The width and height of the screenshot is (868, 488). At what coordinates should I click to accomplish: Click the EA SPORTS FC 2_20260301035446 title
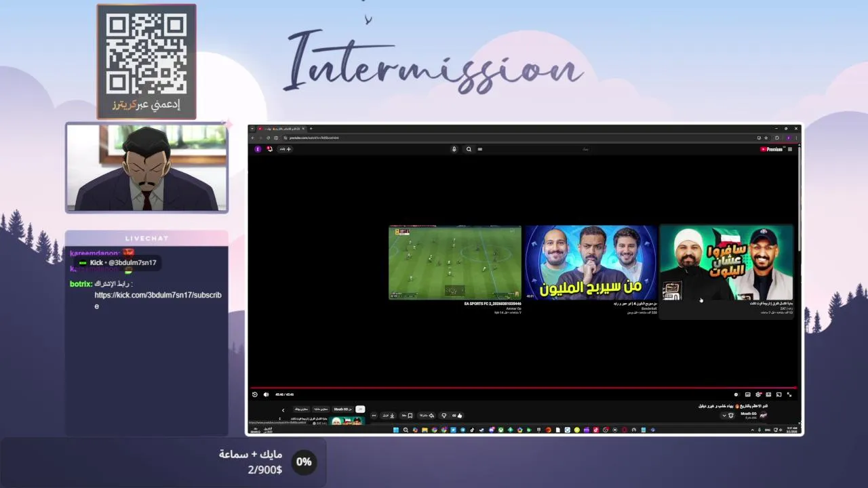click(x=492, y=304)
